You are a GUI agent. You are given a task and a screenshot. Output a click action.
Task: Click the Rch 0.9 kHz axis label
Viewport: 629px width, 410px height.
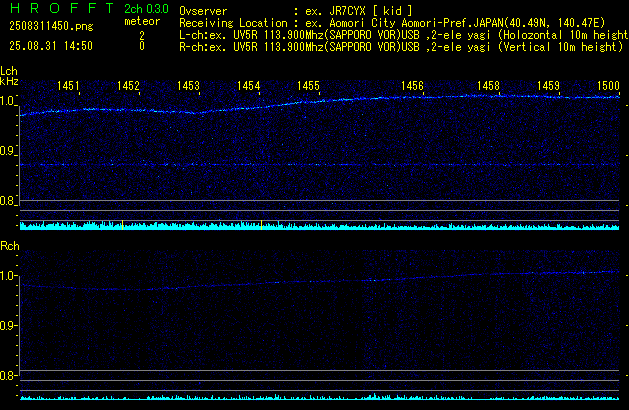click(x=7, y=325)
